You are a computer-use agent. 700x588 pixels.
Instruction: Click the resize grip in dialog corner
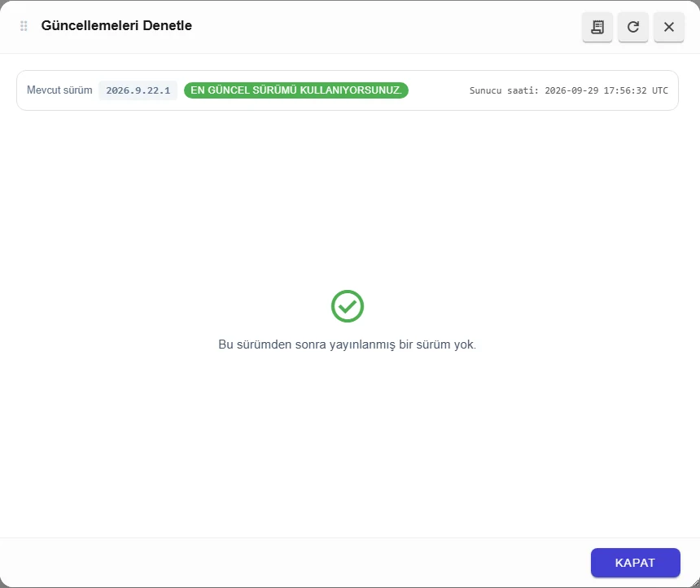(x=695, y=583)
